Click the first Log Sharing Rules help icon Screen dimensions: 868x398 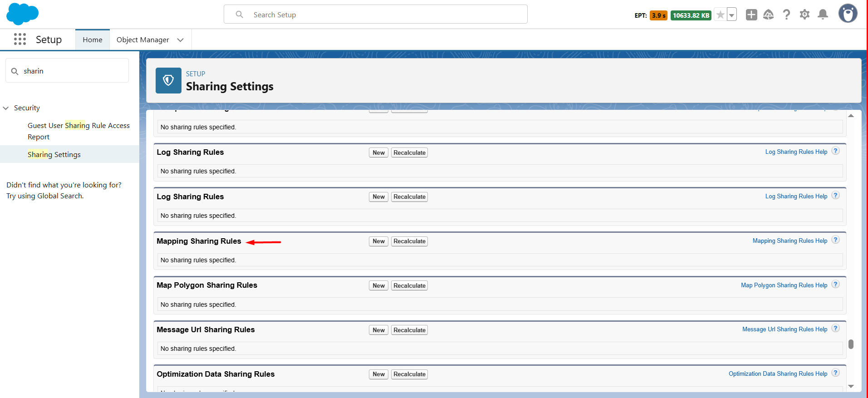click(835, 151)
